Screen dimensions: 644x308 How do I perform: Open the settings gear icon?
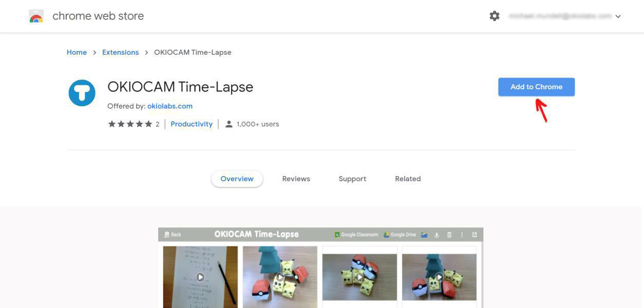(x=495, y=16)
